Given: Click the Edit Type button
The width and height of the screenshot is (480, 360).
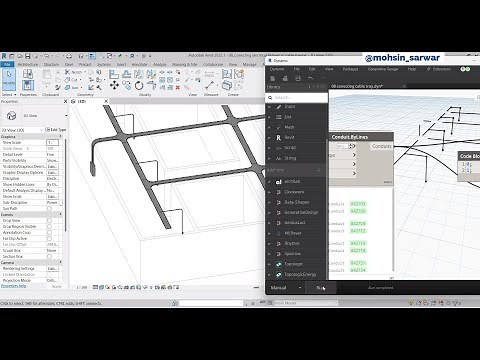Looking at the screenshot, I should click(x=56, y=130).
